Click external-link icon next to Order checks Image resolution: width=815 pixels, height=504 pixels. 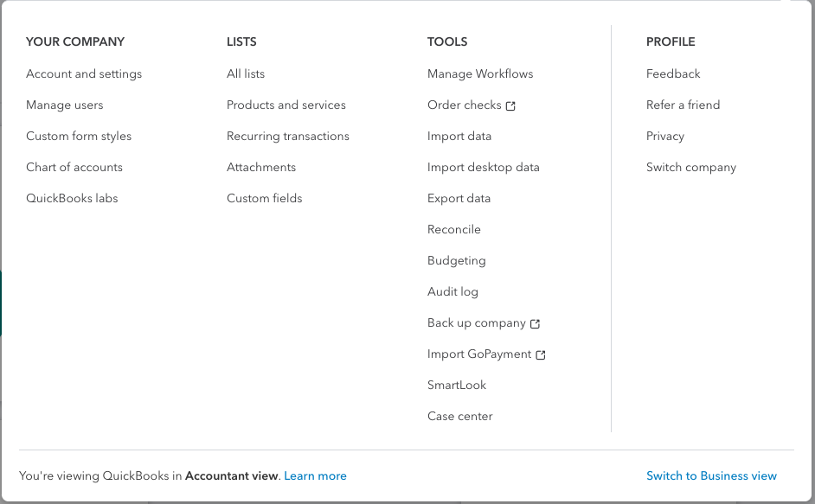coord(510,105)
